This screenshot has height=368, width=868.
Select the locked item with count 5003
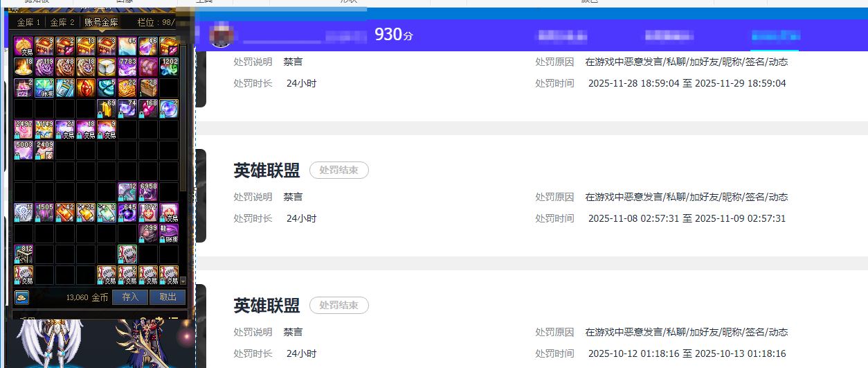(x=24, y=150)
